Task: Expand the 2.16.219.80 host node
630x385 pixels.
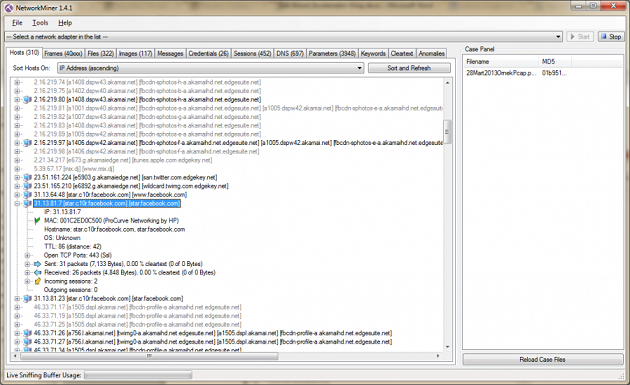Action: click(17, 99)
